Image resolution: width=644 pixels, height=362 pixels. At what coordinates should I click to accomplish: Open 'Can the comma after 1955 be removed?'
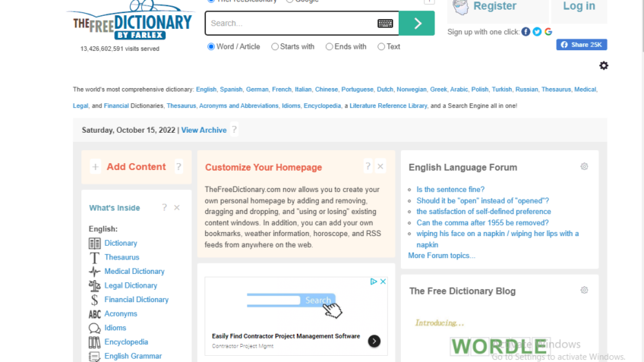(x=482, y=222)
